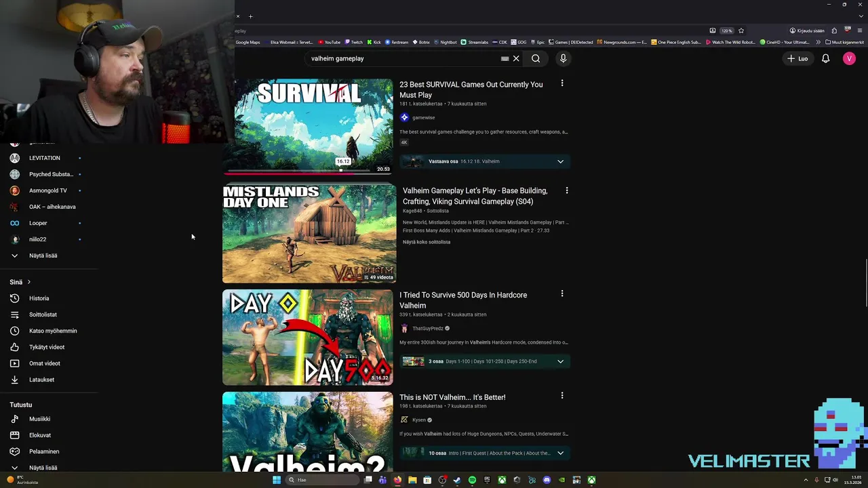
Task: Open the on-screen keyboard icon in search box
Action: 505,58
